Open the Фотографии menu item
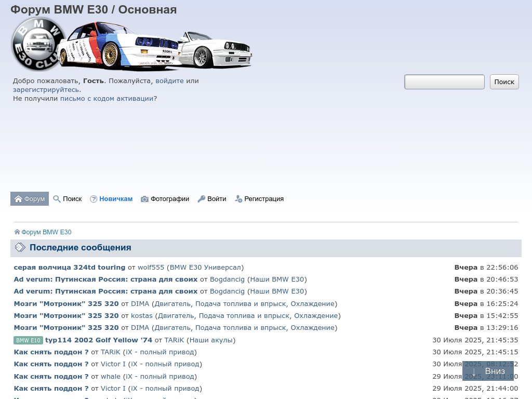Image resolution: width=532 pixels, height=399 pixels. tap(169, 199)
